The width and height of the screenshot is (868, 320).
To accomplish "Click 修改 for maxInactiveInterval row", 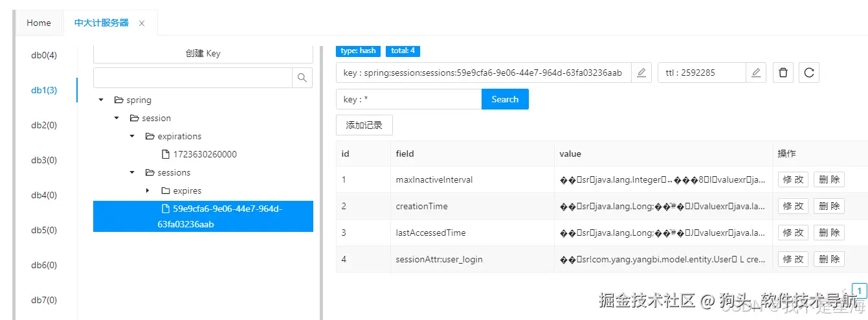I will (793, 179).
